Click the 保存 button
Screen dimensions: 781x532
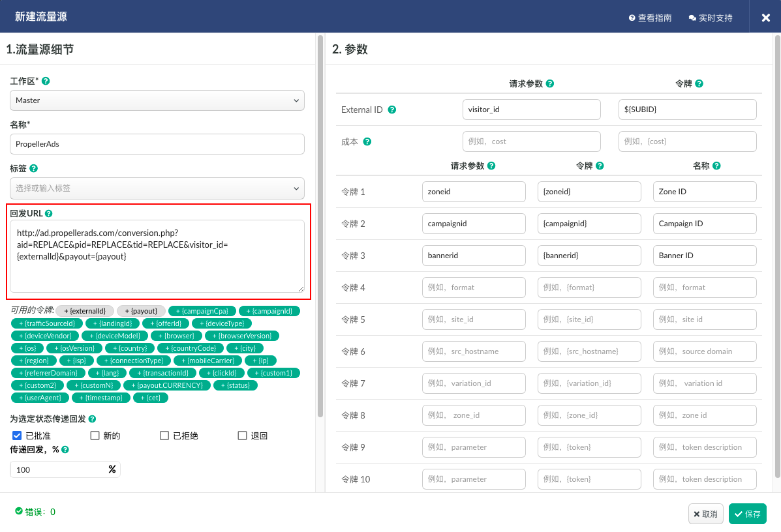coord(747,514)
